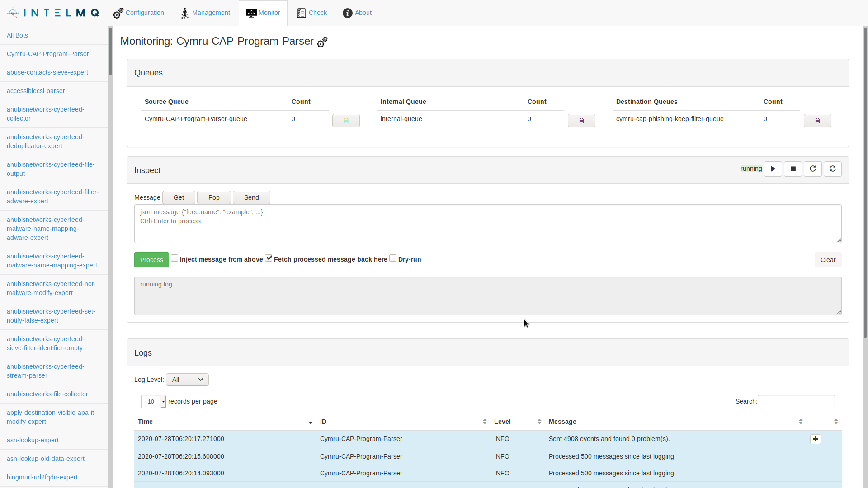
Task: Enable Inject message from above checkbox
Action: click(175, 258)
